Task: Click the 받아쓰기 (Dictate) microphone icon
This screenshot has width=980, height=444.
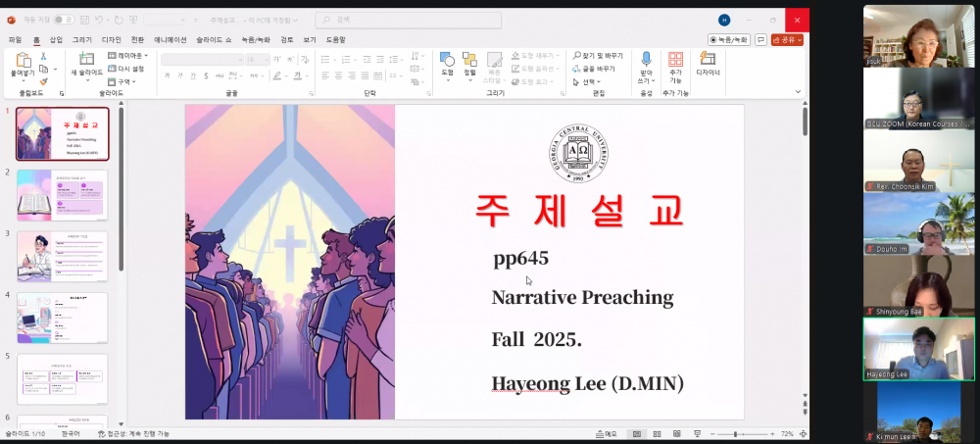Action: 646,60
